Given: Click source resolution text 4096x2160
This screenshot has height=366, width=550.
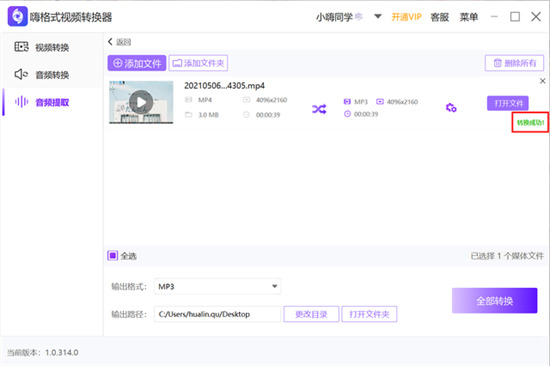Looking at the screenshot, I should coord(271,100).
